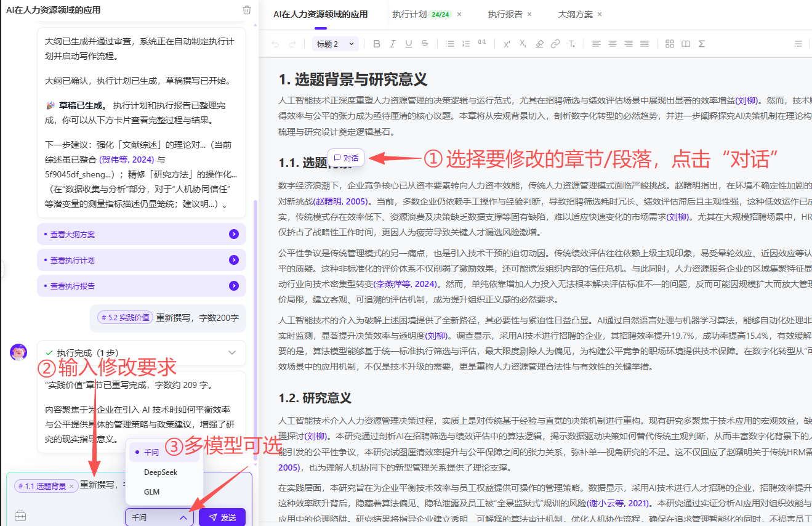Click the four-square grid icon in toolbar
Viewport: 812px width, 526px height.
pos(670,44)
